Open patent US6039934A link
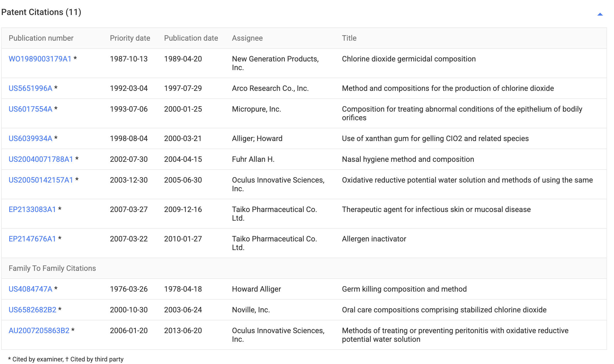Screen dimensions: 614x364 (30, 138)
